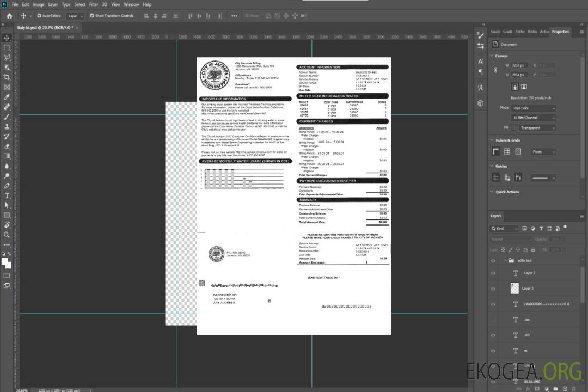Viewport: 588px width, 392px height.
Task: Collapse the Canvas section
Action: pos(492,56)
